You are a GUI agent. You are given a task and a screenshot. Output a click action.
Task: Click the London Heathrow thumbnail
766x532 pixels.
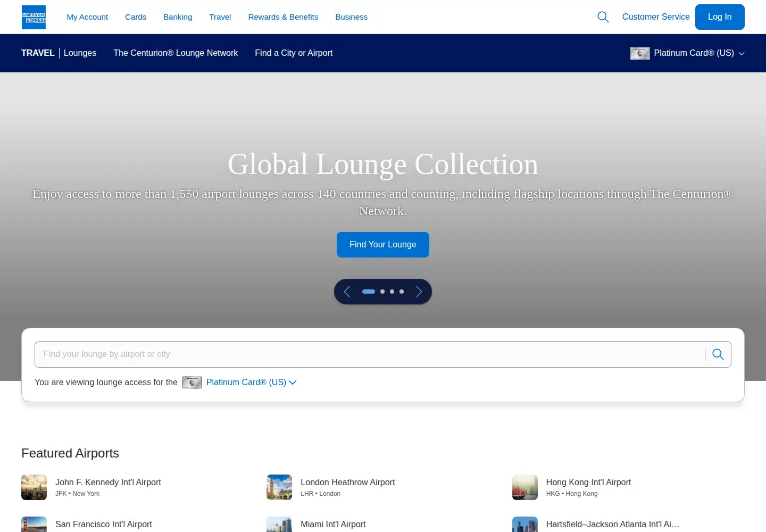(x=279, y=487)
